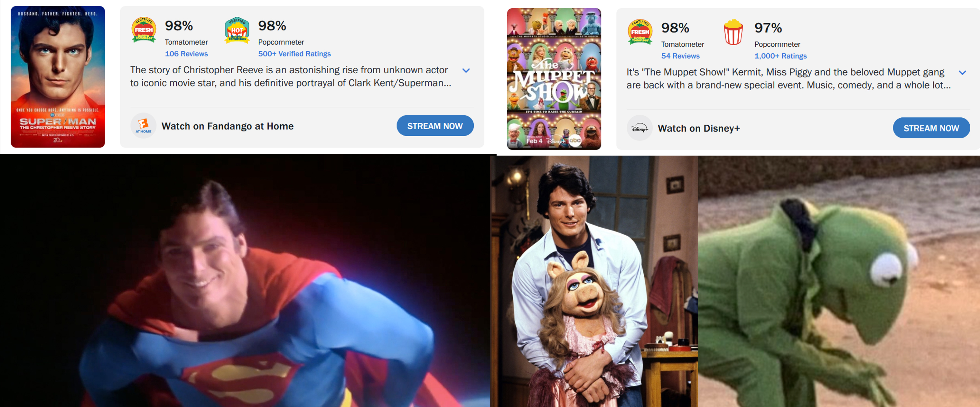Click the Verified Hot popcorn badge
This screenshot has height=407, width=980.
(237, 30)
